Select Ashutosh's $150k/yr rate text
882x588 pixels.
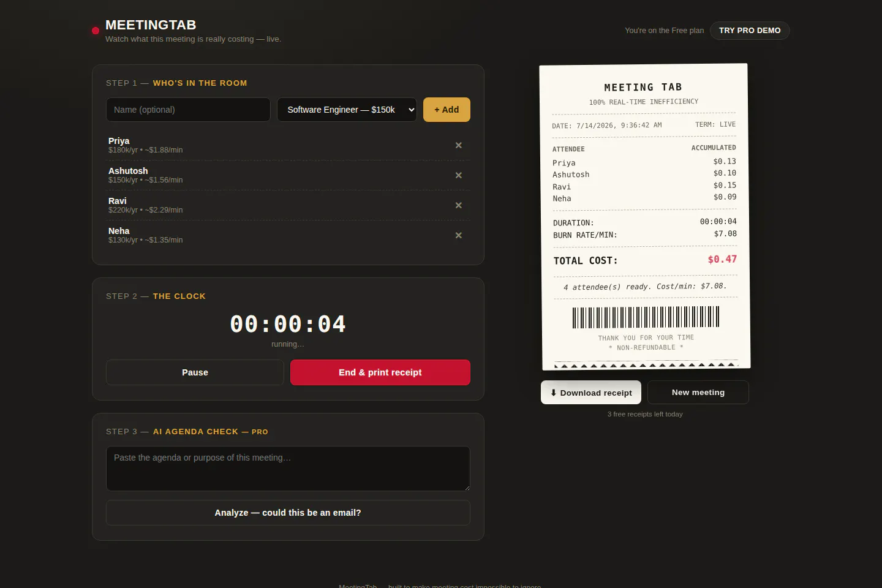[x=146, y=180]
